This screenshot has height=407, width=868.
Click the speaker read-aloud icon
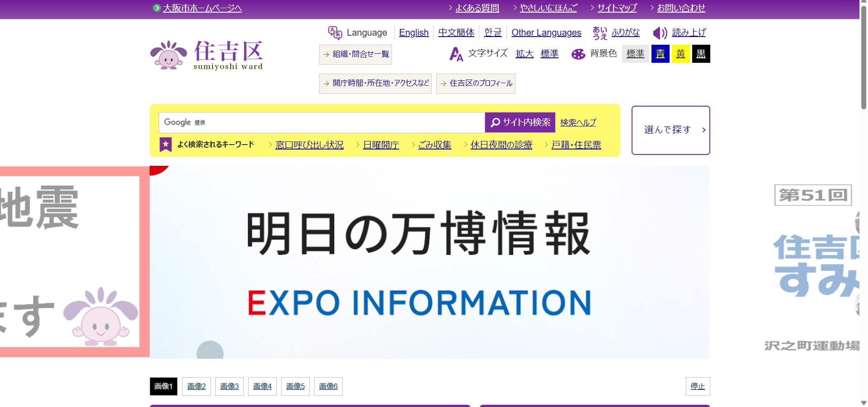(660, 33)
